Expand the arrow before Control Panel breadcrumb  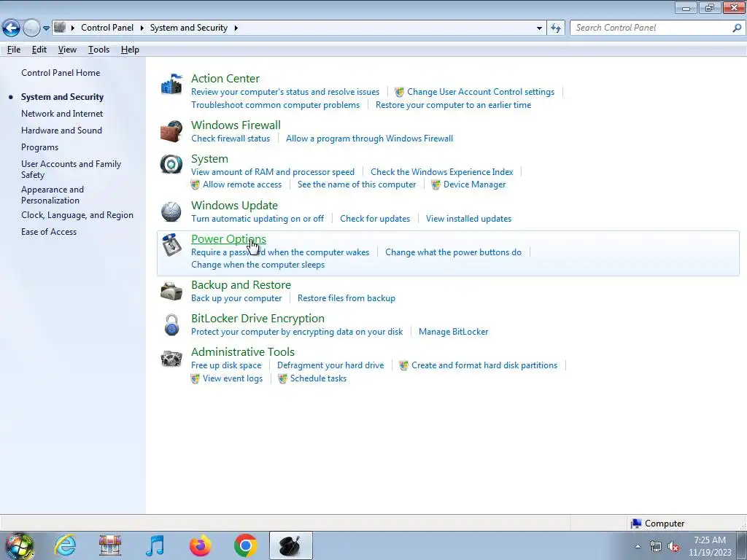point(73,28)
